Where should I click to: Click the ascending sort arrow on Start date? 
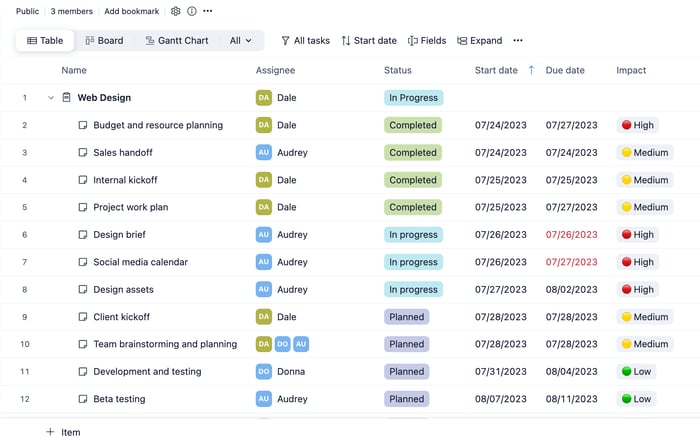point(531,70)
